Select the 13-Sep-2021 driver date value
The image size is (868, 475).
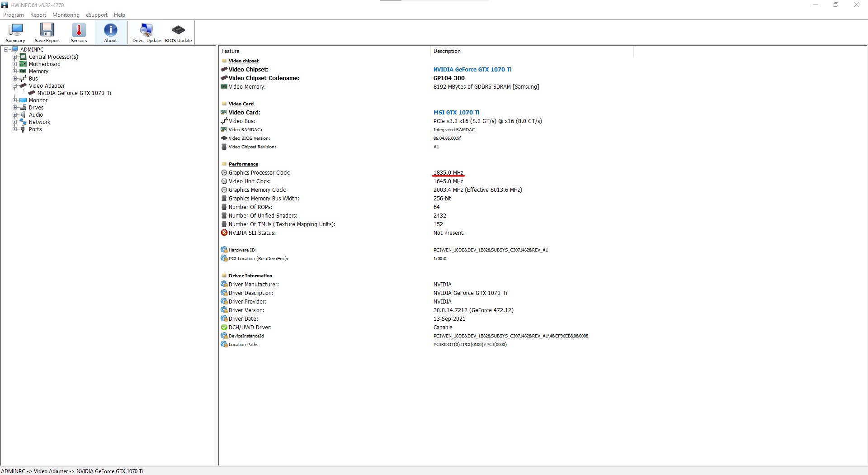coord(449,318)
